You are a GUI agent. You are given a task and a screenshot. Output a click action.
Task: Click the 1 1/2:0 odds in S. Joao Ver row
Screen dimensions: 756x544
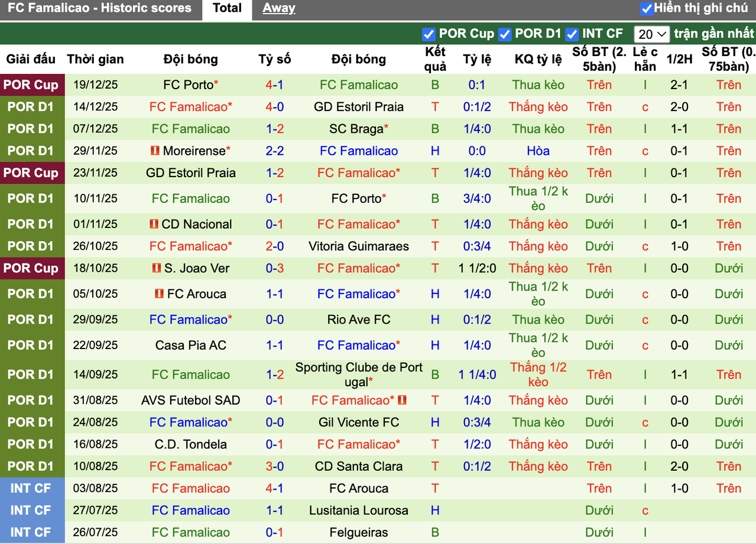point(478,269)
